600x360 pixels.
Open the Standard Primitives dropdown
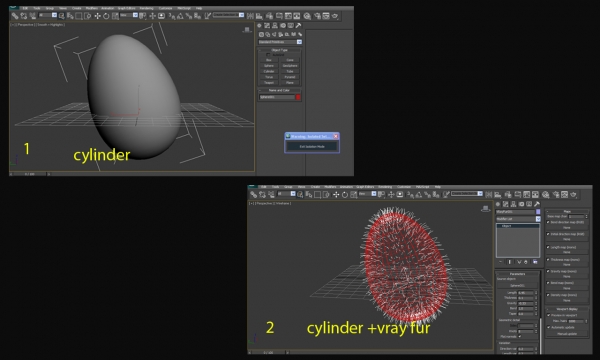click(280, 42)
